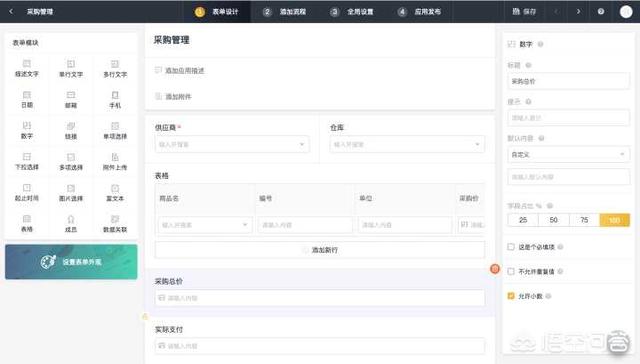Select the 下拉选择 dropdown module

pyautogui.click(x=27, y=162)
